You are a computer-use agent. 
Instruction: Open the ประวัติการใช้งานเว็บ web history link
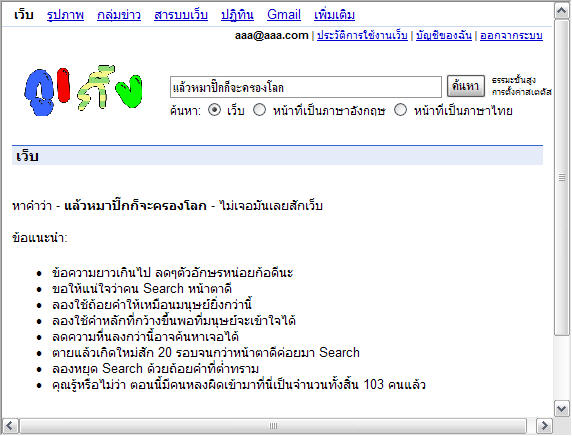click(362, 35)
